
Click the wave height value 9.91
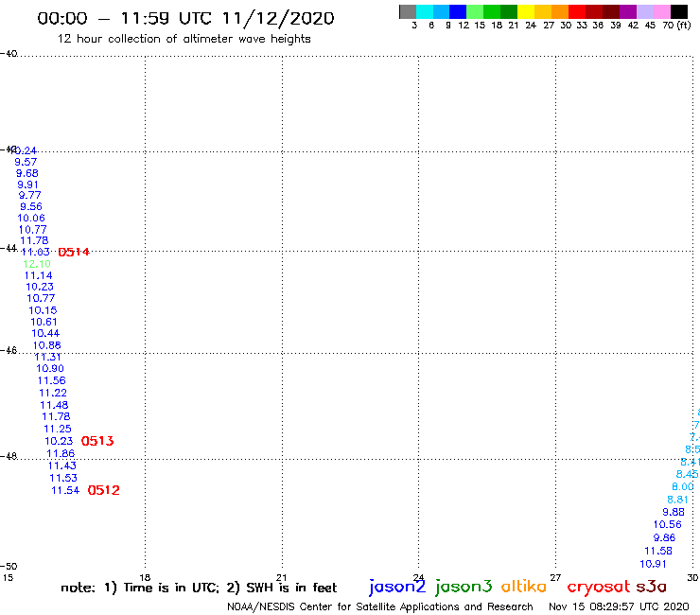(x=27, y=184)
